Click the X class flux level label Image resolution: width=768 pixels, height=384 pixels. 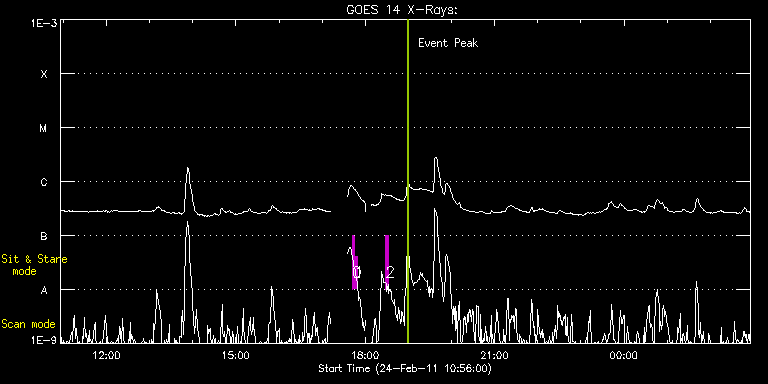click(x=44, y=74)
